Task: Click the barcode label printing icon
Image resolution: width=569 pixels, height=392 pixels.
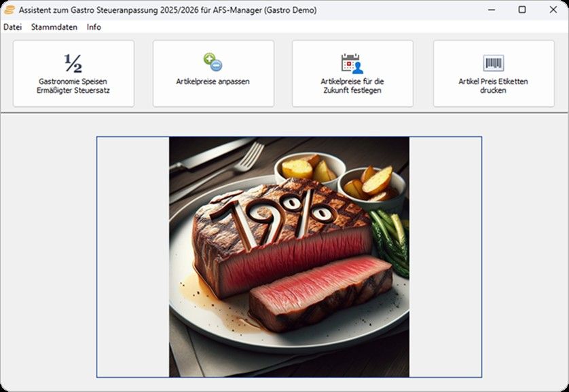Action: [x=493, y=63]
